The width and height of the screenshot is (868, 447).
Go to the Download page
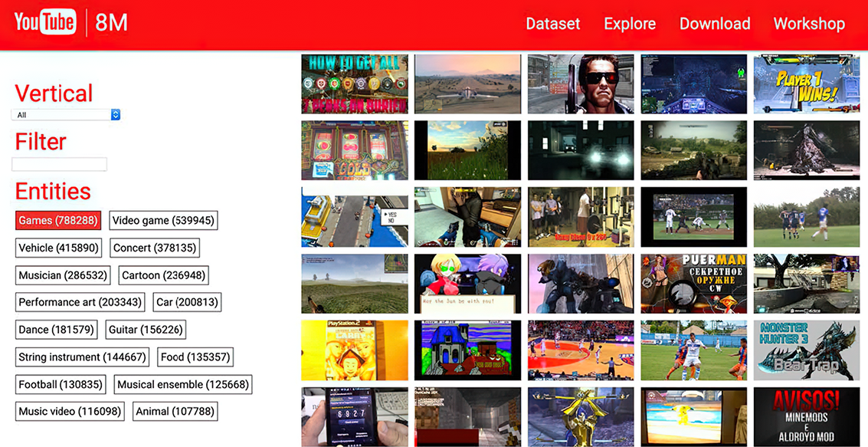[x=715, y=24]
